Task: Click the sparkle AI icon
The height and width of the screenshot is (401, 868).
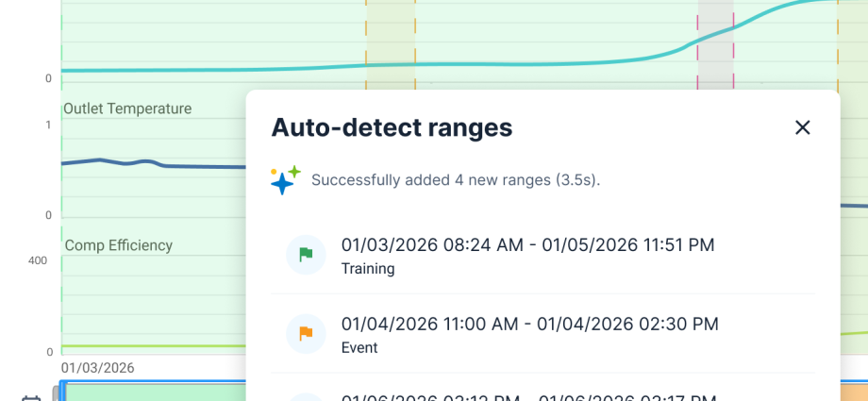Action: (x=285, y=179)
